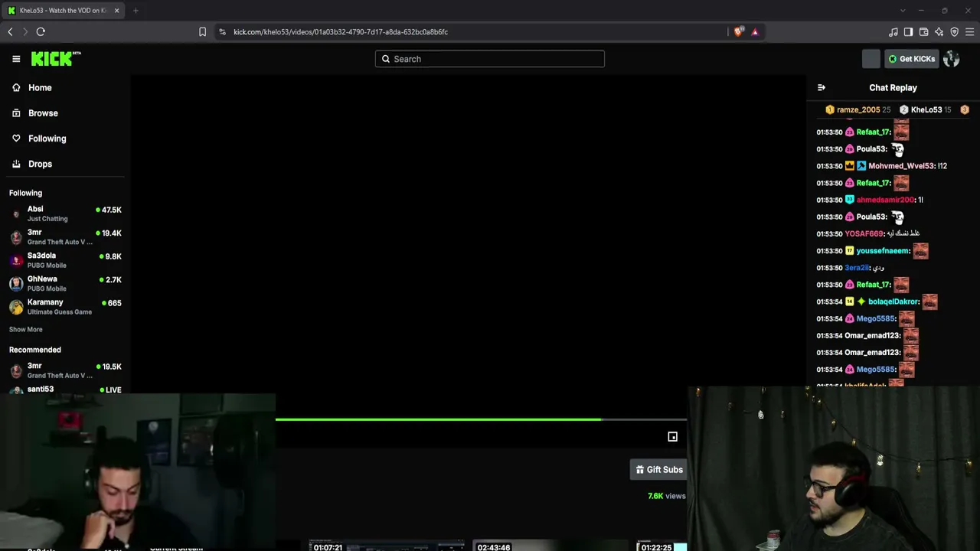Open the Leo AI sparkle icon
This screenshot has width=980, height=551.
click(x=939, y=31)
